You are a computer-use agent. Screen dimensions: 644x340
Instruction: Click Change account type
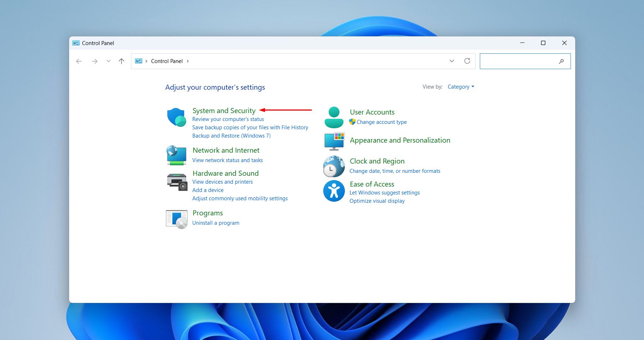[382, 122]
